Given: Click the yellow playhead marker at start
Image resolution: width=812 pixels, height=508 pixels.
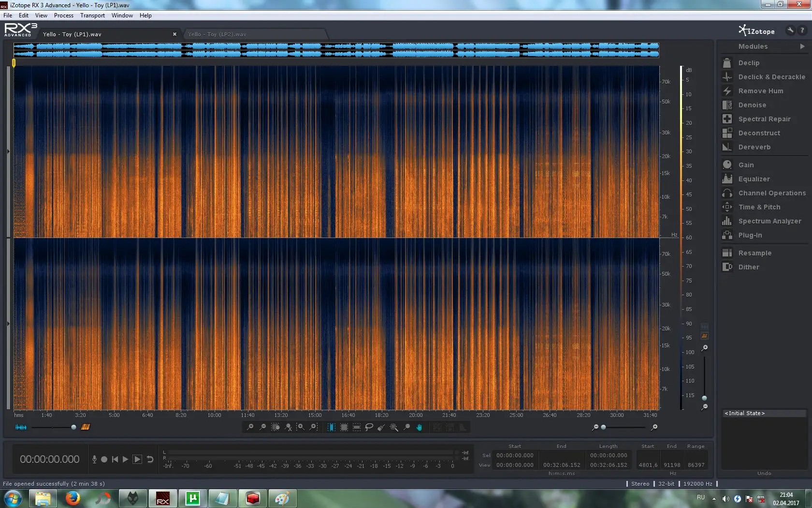Looking at the screenshot, I should click(x=14, y=62).
